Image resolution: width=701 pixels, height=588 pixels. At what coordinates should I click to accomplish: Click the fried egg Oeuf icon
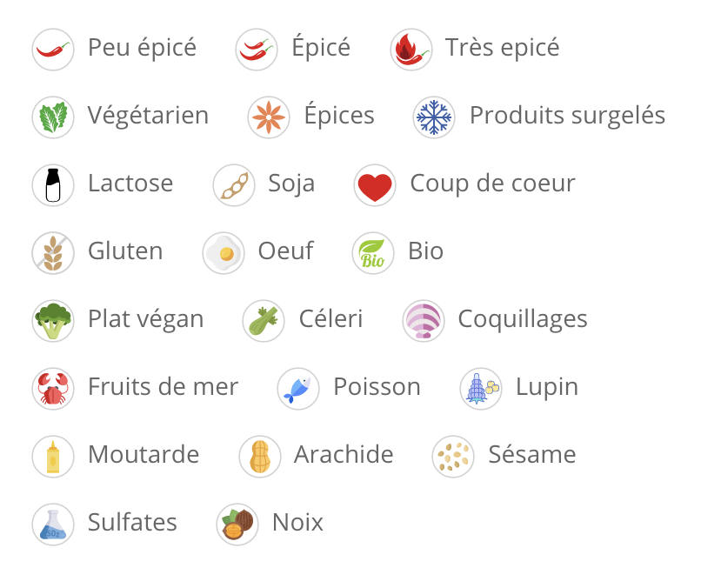tap(224, 252)
